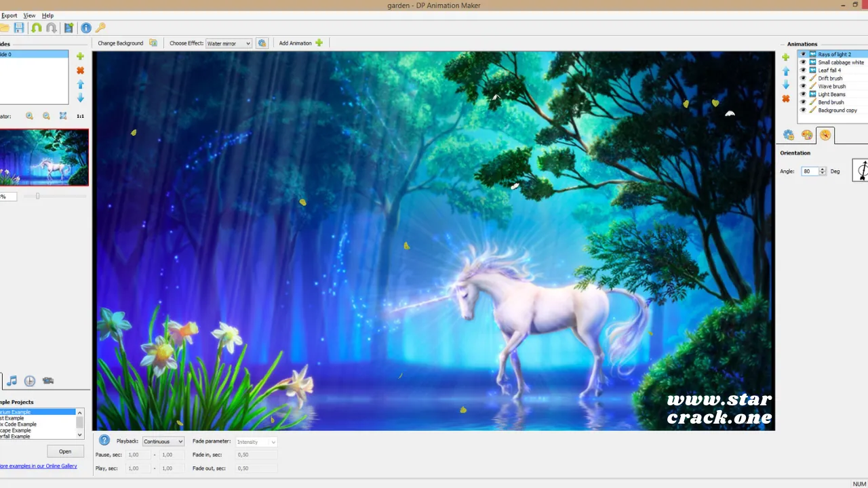868x488 pixels.
Task: Click the fit-to-window zoom icon
Action: coord(63,116)
